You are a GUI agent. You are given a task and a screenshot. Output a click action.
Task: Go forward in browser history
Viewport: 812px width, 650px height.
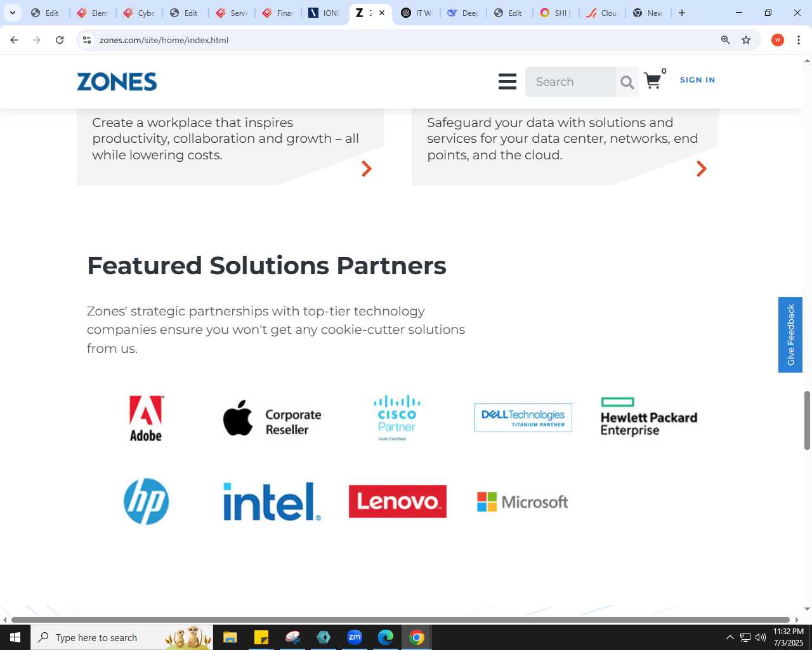[x=37, y=40]
